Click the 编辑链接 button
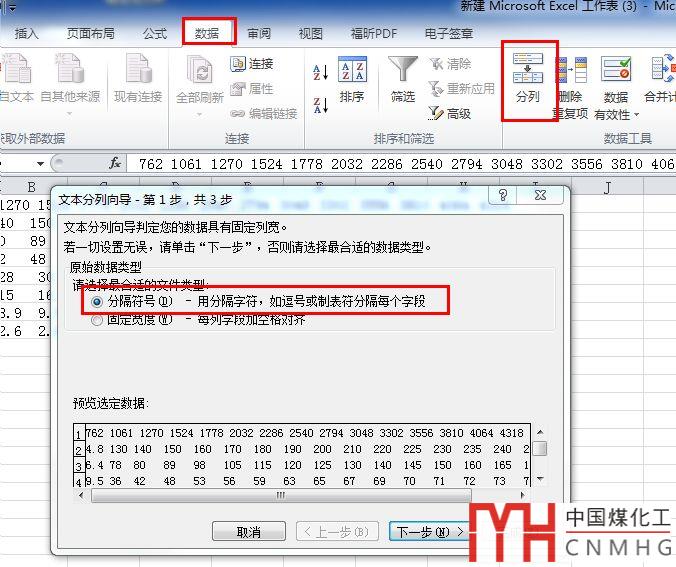 click(264, 113)
